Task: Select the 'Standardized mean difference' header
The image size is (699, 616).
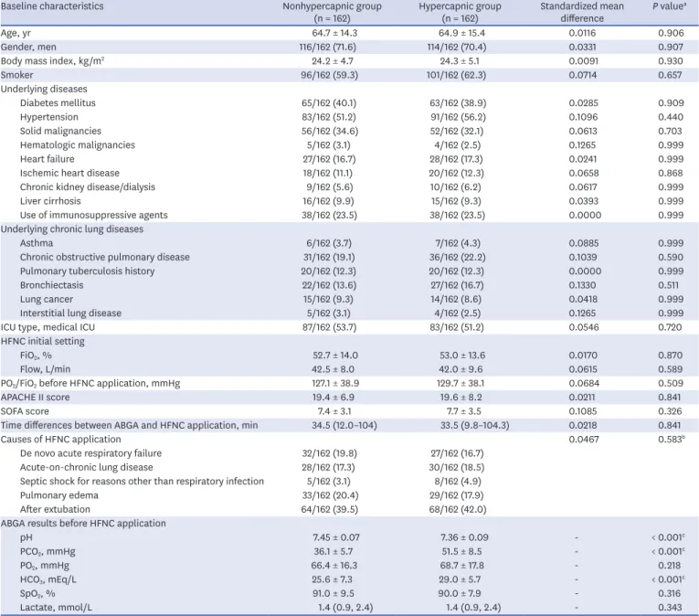Action: point(582,13)
